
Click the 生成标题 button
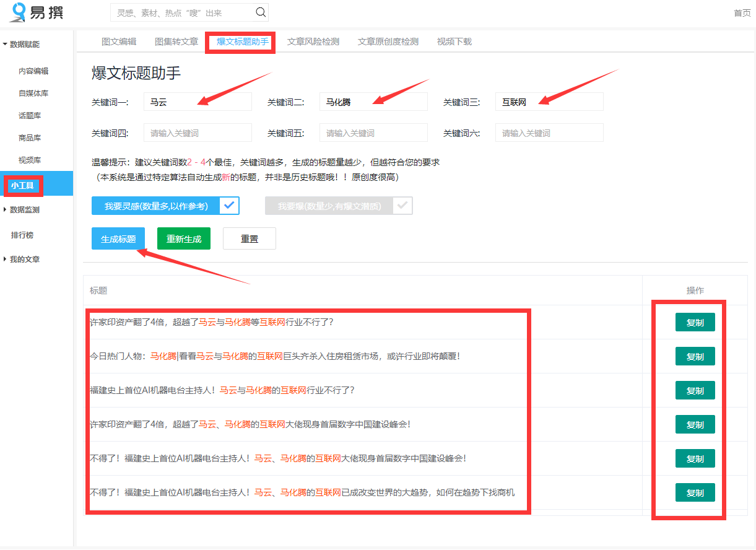tap(118, 238)
